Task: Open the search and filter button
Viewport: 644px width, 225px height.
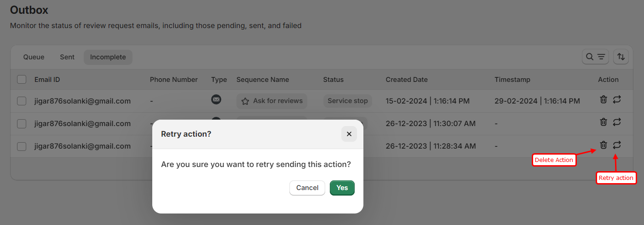Action: (595, 57)
